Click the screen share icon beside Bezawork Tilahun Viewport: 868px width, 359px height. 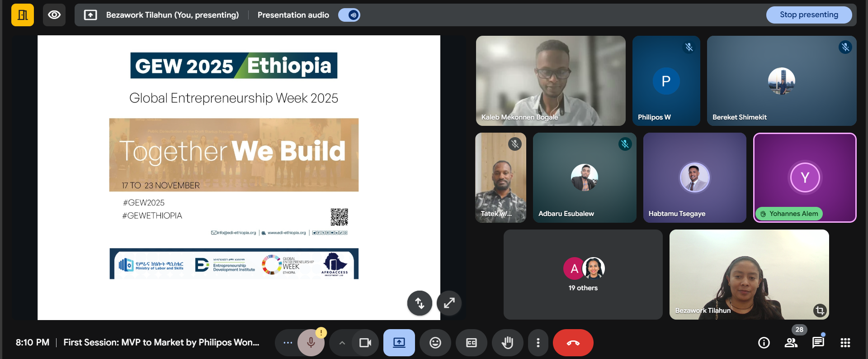click(90, 15)
